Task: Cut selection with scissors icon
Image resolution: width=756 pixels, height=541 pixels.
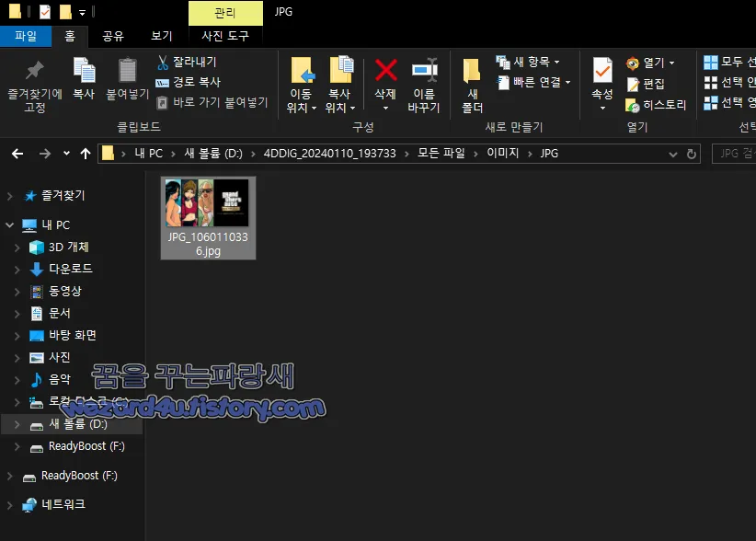Action: (187, 62)
